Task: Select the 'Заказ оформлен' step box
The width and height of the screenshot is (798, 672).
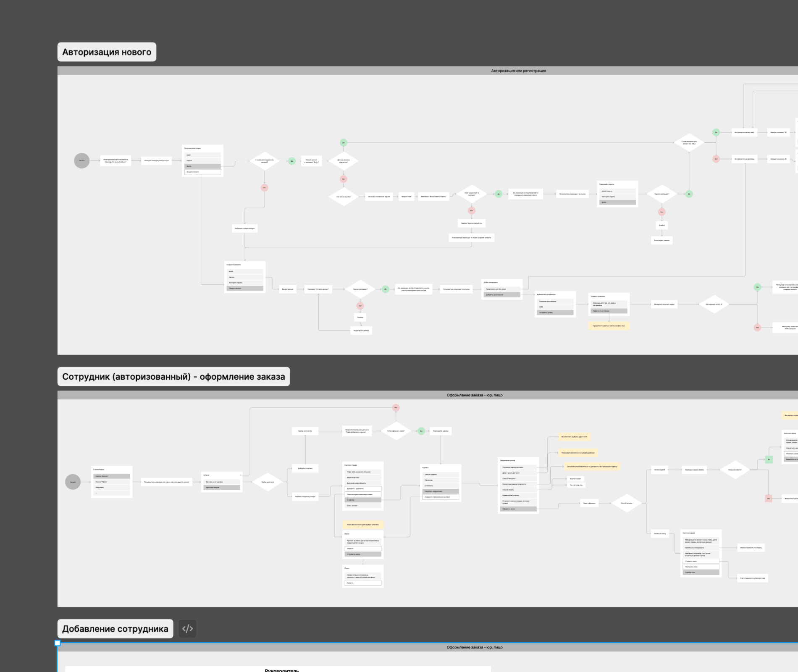Action: pyautogui.click(x=589, y=503)
